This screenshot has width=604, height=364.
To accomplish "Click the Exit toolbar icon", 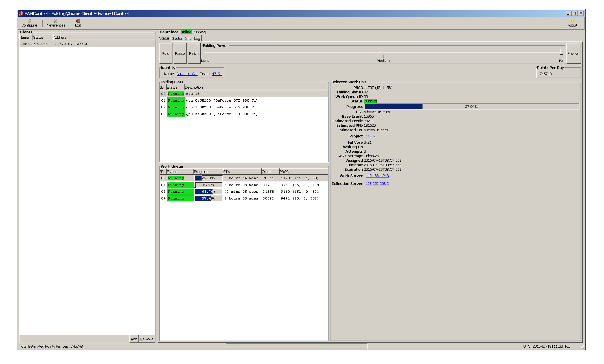I will click(x=78, y=23).
